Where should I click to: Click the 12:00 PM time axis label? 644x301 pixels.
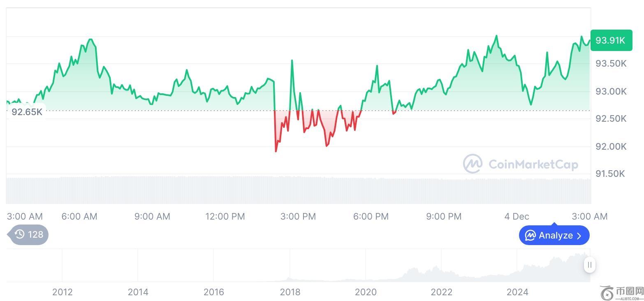[225, 216]
